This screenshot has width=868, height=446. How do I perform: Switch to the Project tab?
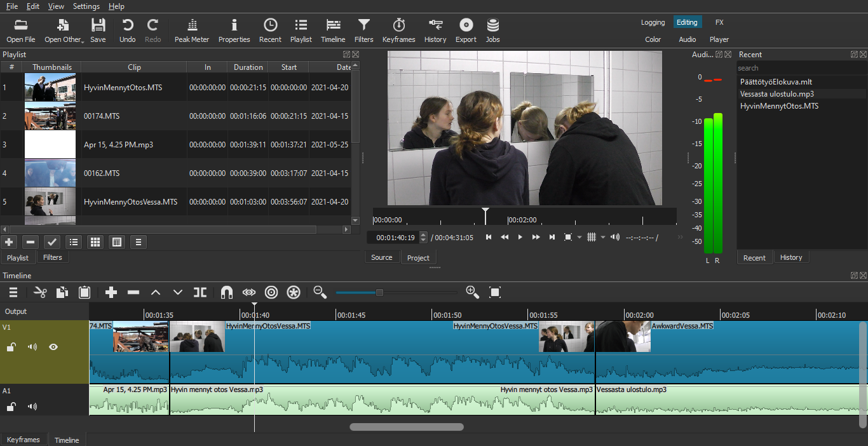[x=418, y=257]
